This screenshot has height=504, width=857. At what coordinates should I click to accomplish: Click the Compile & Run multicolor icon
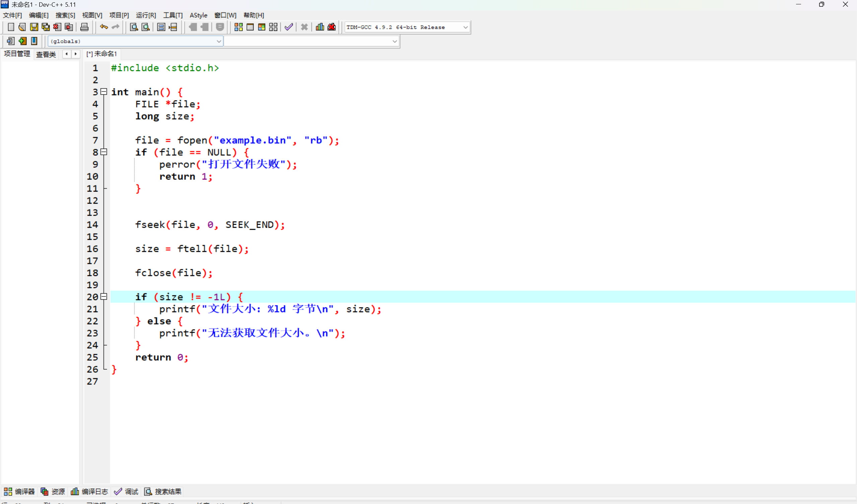tap(262, 27)
